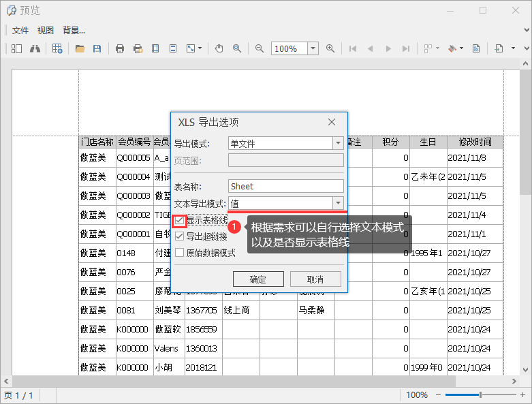This screenshot has width=532, height=404.
Task: Go to the next page
Action: coord(388,48)
